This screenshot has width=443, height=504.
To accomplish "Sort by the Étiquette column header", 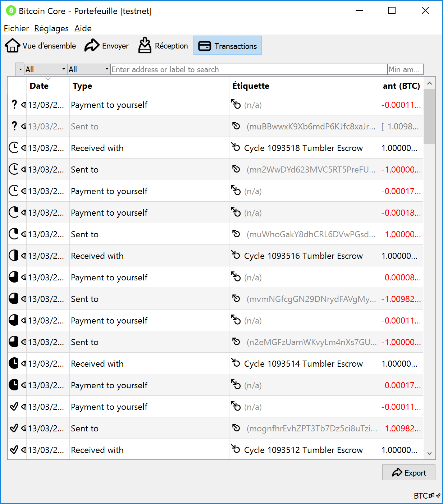I will click(x=305, y=86).
